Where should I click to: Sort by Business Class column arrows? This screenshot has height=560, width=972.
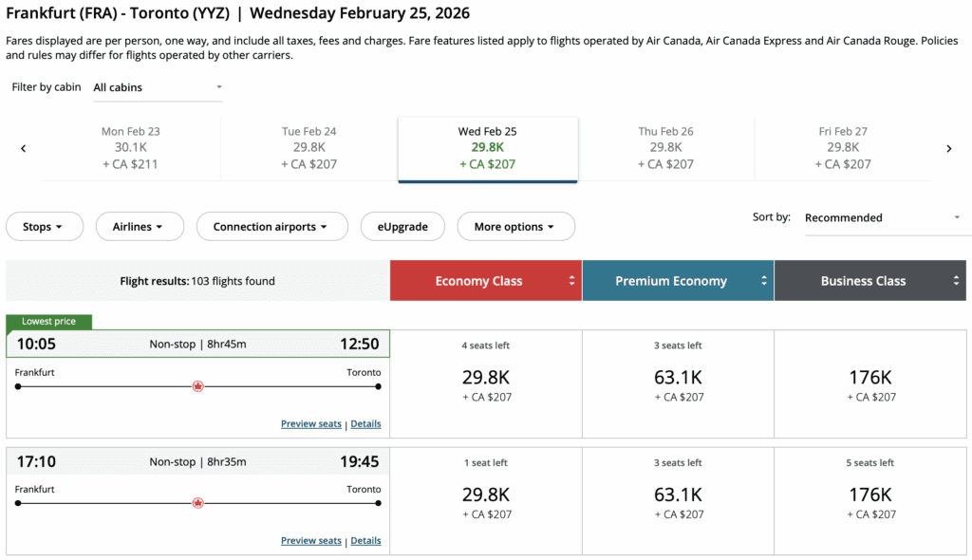click(956, 281)
